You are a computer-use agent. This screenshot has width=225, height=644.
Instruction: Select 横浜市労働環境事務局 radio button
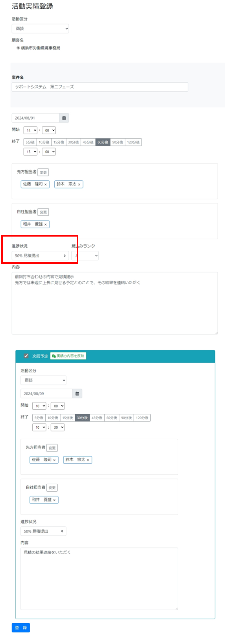pyautogui.click(x=18, y=48)
